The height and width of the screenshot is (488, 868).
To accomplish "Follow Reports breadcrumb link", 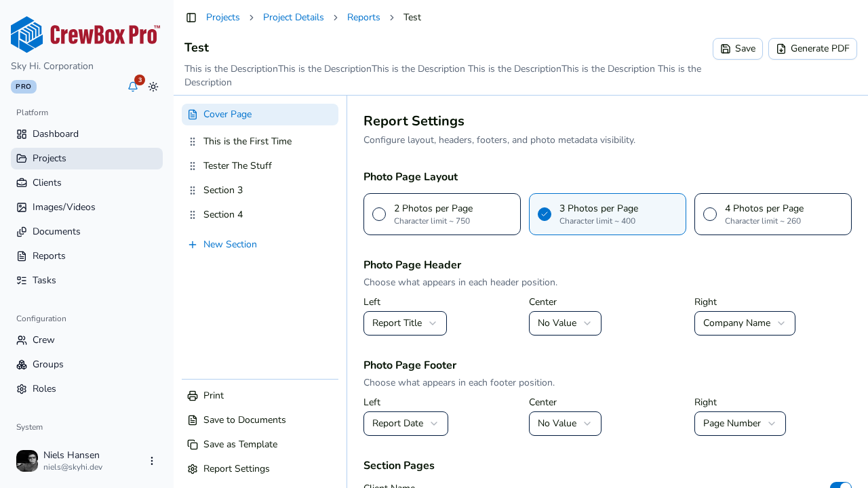I will click(363, 18).
